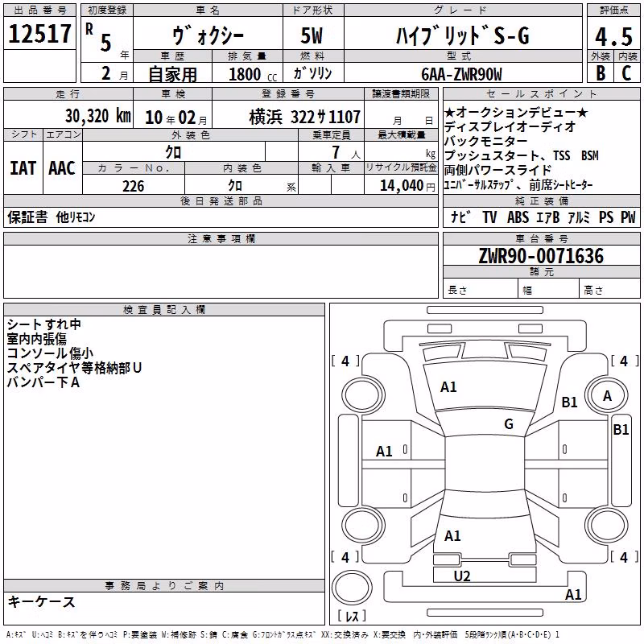The image size is (644, 644).
Task: Click the model code 6AA-ZWR90W
Action: 461,74
